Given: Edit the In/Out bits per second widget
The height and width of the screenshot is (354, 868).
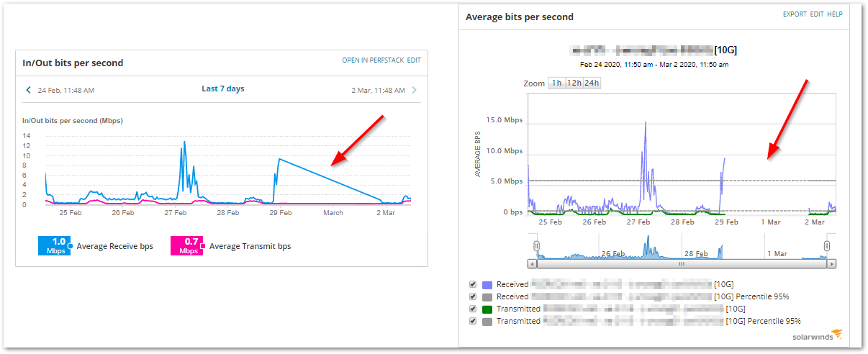Looking at the screenshot, I should click(x=414, y=60).
